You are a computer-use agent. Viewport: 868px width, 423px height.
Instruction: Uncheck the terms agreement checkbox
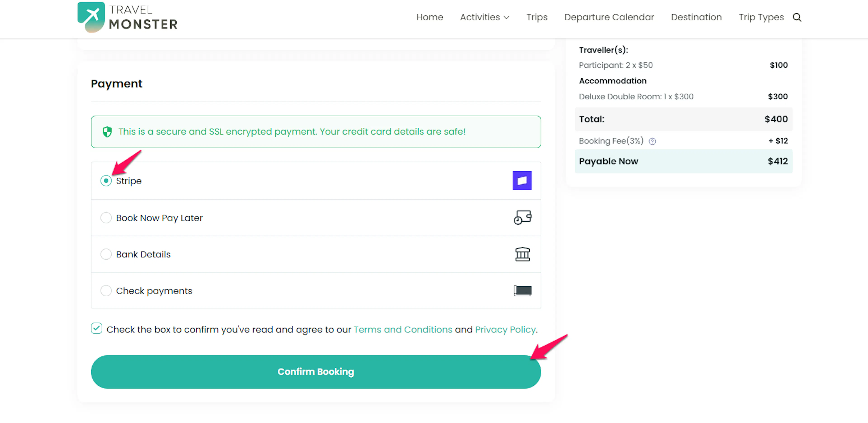[97, 328]
